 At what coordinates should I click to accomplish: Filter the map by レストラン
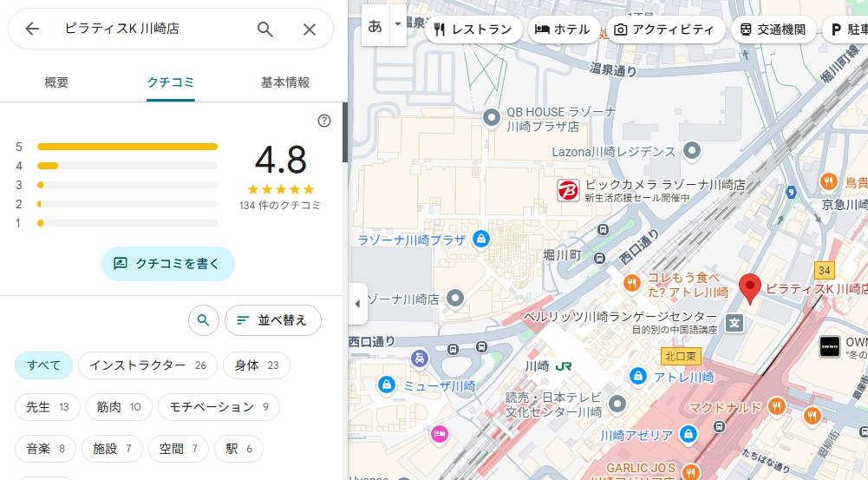point(473,30)
